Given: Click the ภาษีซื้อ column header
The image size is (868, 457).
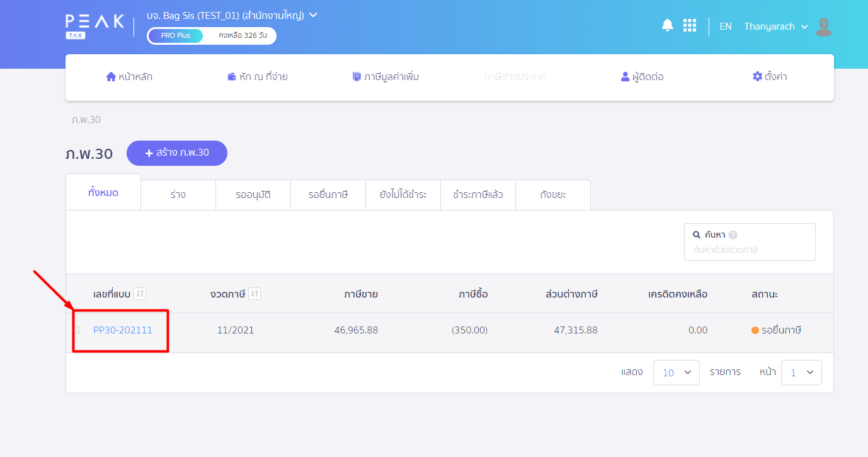Looking at the screenshot, I should pyautogui.click(x=472, y=294).
